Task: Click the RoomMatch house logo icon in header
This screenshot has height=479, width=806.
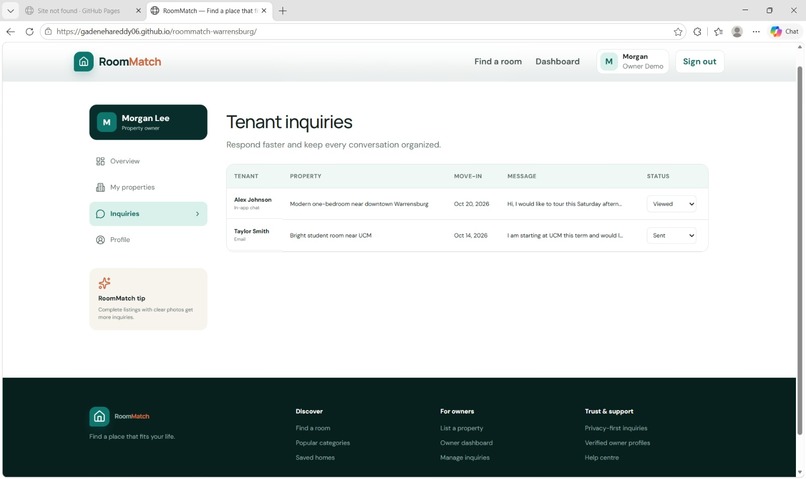Action: (x=84, y=62)
